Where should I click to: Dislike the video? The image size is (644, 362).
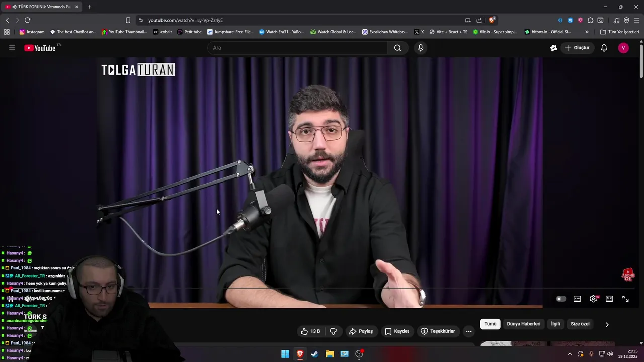[333, 331]
